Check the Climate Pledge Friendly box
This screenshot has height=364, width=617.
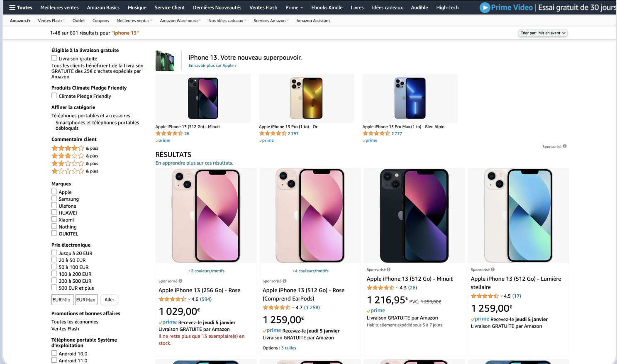tap(54, 96)
